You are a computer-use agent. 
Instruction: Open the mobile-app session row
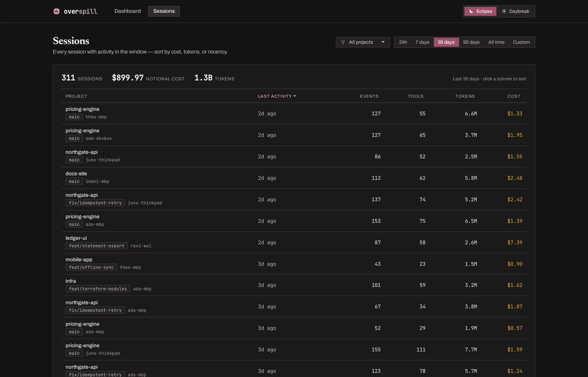[x=294, y=264]
